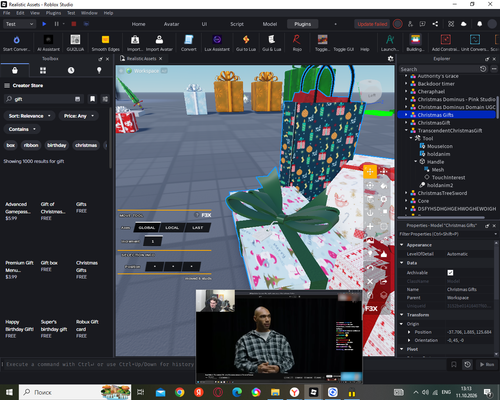Select LAST axes in F3X move tool

[x=198, y=228]
